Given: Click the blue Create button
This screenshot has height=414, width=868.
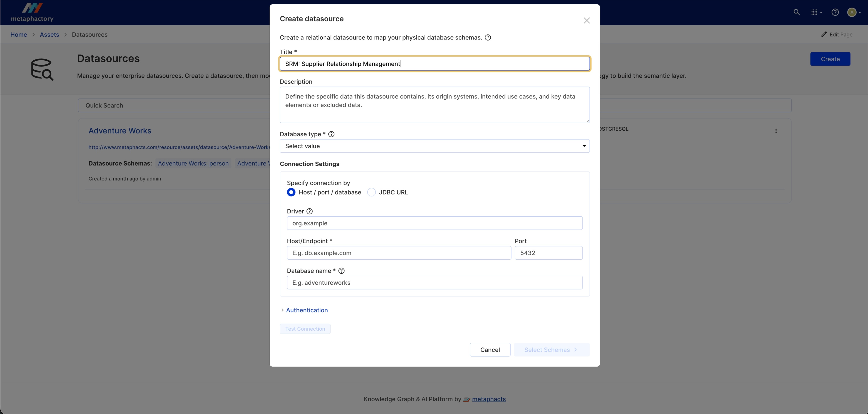Looking at the screenshot, I should 830,59.
